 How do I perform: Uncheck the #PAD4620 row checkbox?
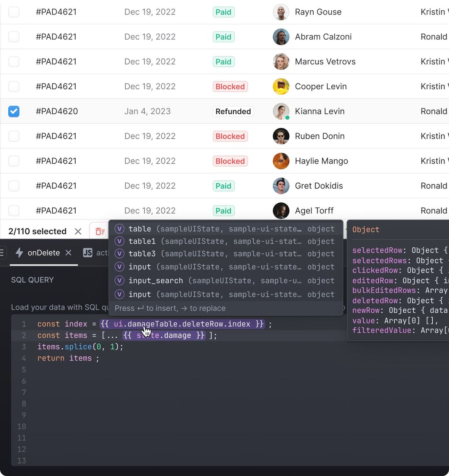[14, 111]
